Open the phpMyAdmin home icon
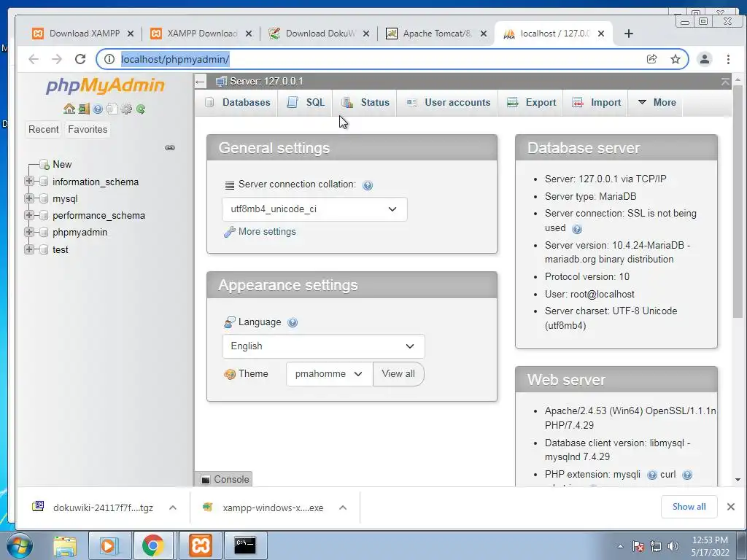The image size is (747, 560). (x=69, y=109)
